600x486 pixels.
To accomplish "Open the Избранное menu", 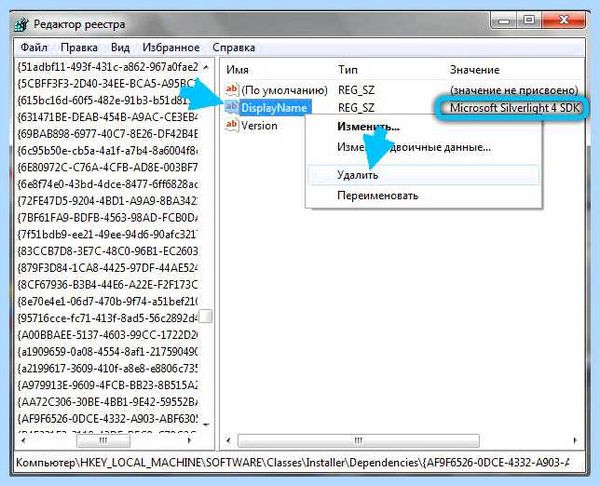I will coord(171,47).
